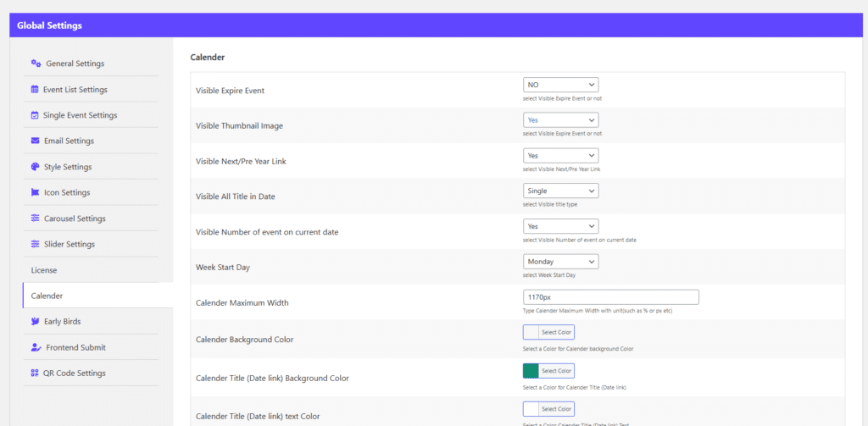The width and height of the screenshot is (868, 426).
Task: Click the green Calender Title Background swatch
Action: coord(531,370)
